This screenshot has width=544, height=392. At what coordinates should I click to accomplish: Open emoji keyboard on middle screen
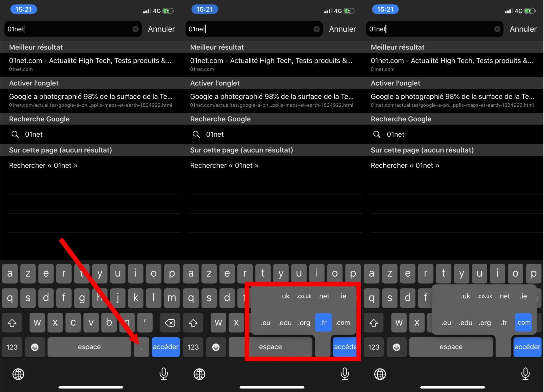click(216, 347)
